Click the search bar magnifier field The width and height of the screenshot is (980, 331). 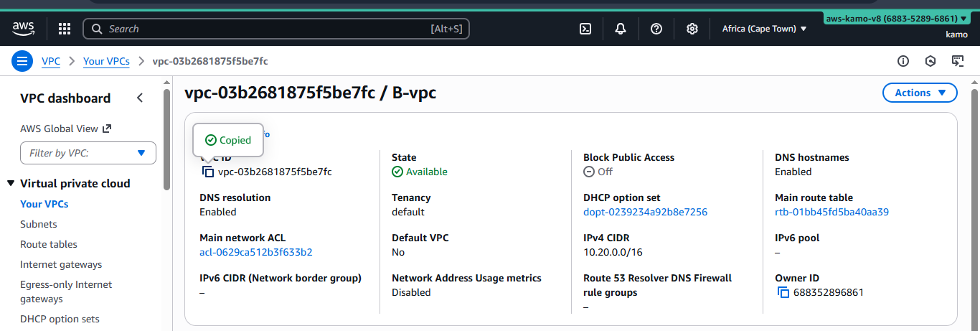(x=276, y=29)
